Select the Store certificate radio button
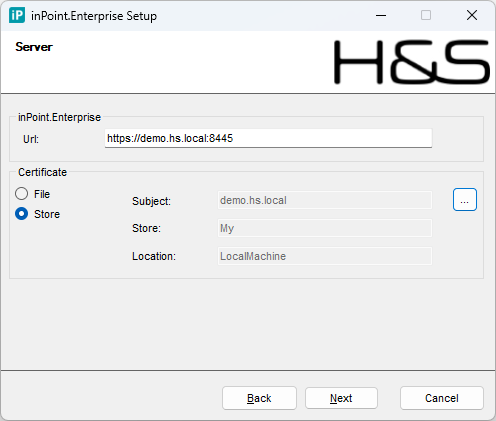The image size is (496, 421). click(22, 214)
